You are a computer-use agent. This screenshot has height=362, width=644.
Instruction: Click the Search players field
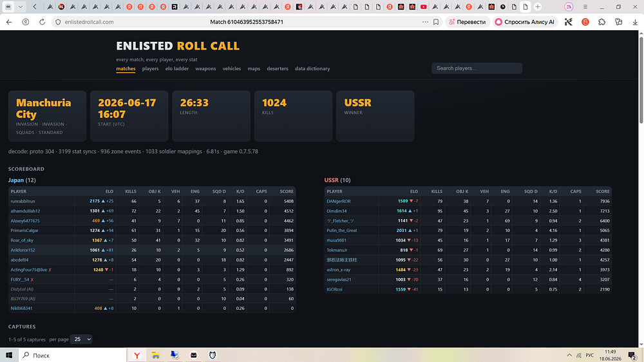click(477, 68)
